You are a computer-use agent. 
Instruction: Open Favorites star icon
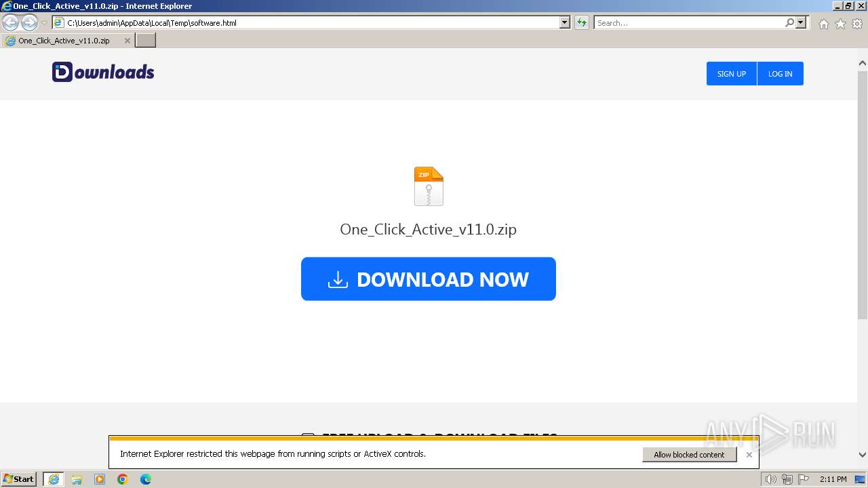coord(840,24)
